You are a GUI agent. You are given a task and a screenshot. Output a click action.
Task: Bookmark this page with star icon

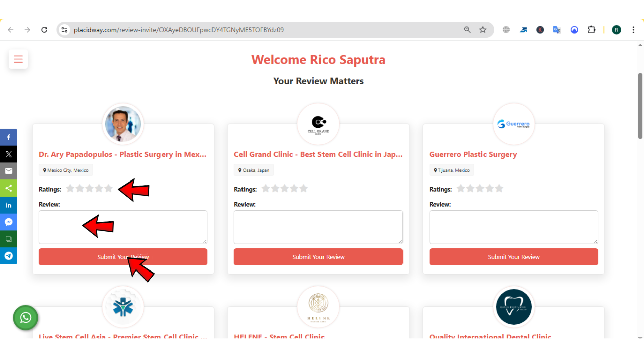482,30
